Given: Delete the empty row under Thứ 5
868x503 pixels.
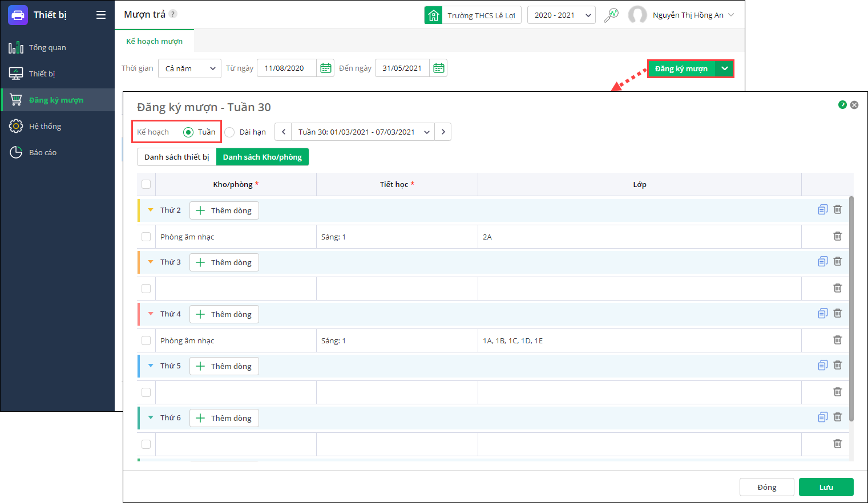Looking at the screenshot, I should coord(838,392).
